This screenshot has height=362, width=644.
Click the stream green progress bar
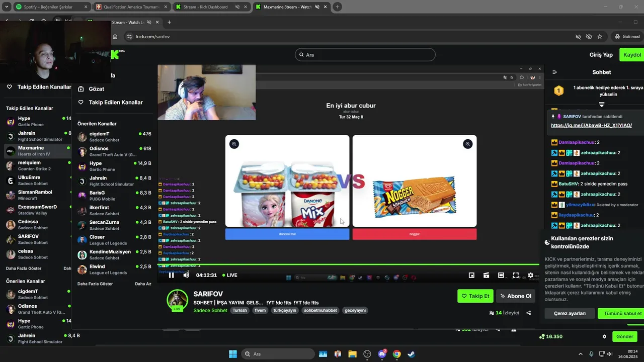(348, 264)
